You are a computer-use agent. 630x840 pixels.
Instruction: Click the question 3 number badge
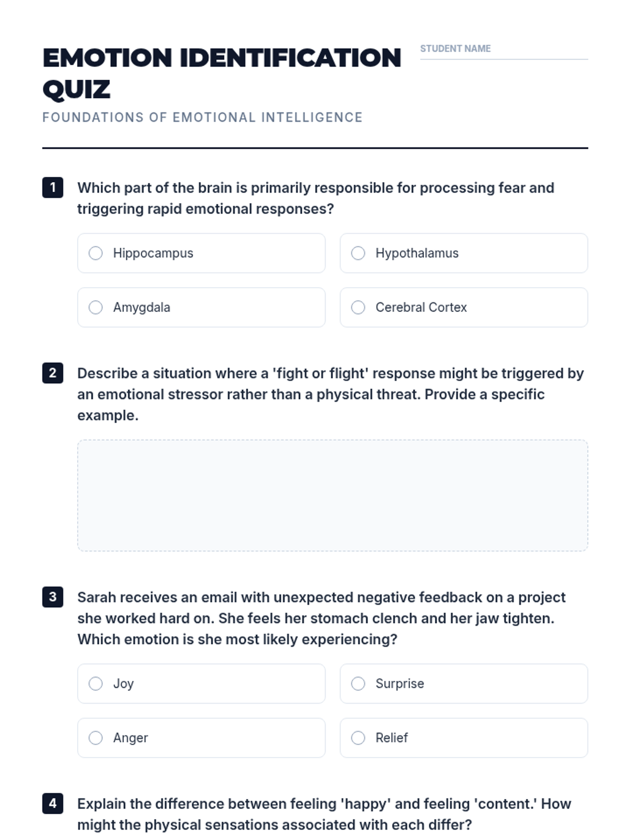pyautogui.click(x=52, y=597)
